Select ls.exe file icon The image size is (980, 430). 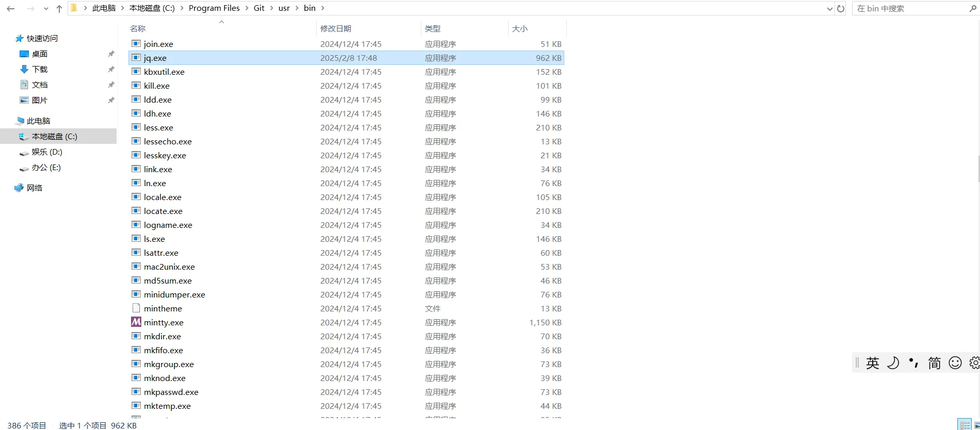tap(136, 239)
